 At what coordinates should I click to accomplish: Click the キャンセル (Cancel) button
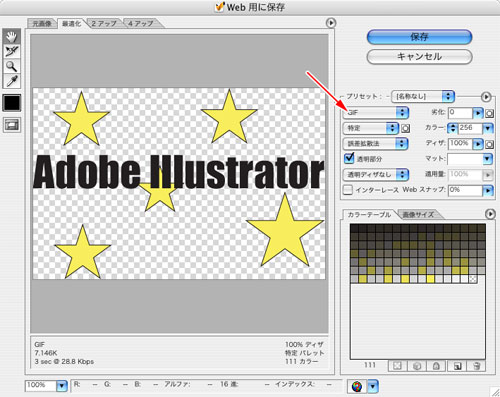(420, 57)
